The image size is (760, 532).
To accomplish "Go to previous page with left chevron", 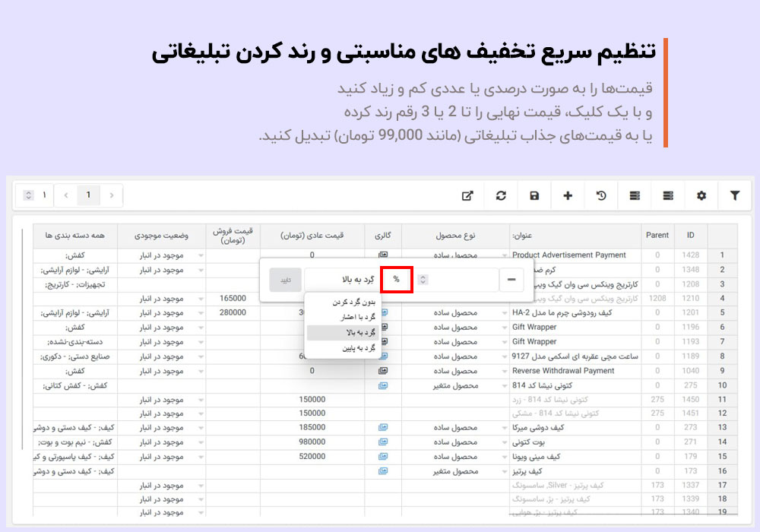I will pyautogui.click(x=66, y=195).
